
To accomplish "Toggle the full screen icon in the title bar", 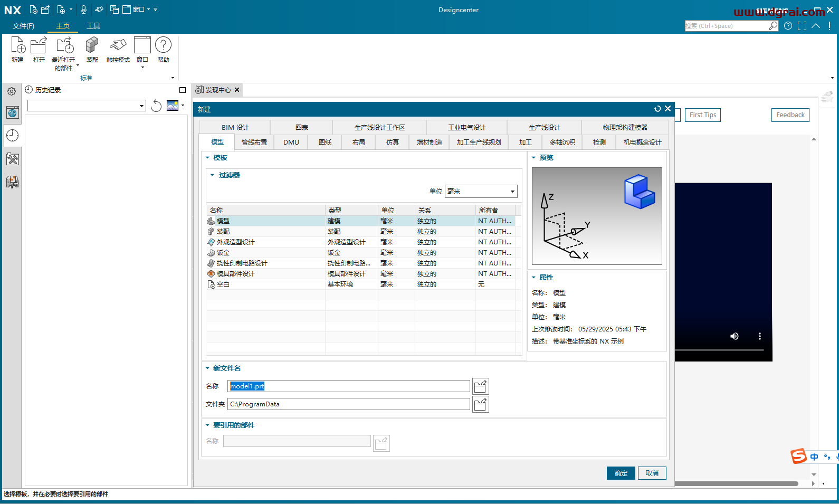I will (802, 26).
